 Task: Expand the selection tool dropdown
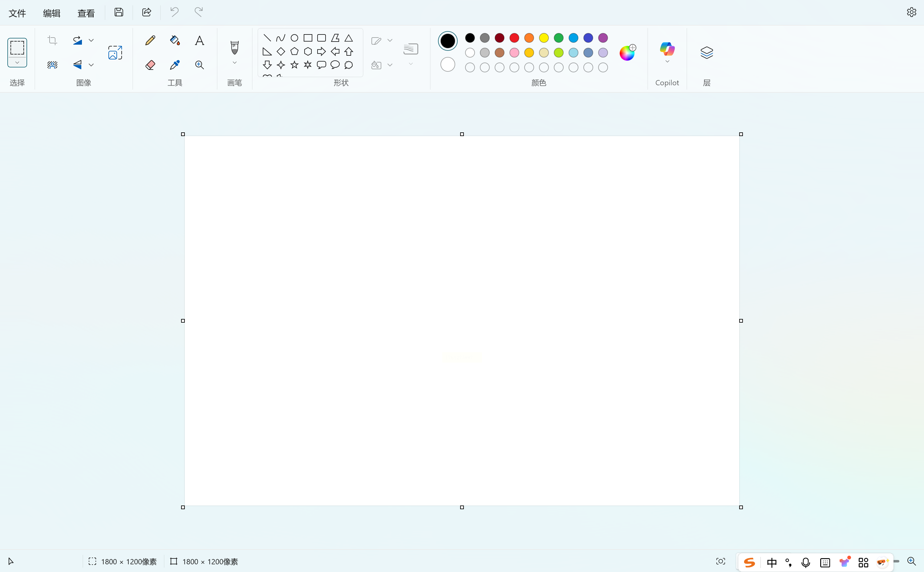[x=17, y=63]
